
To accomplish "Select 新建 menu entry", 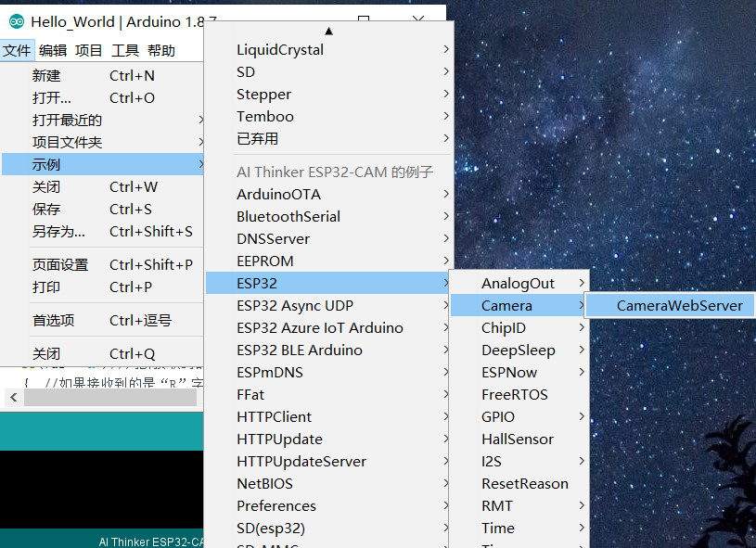I will 102,76.
